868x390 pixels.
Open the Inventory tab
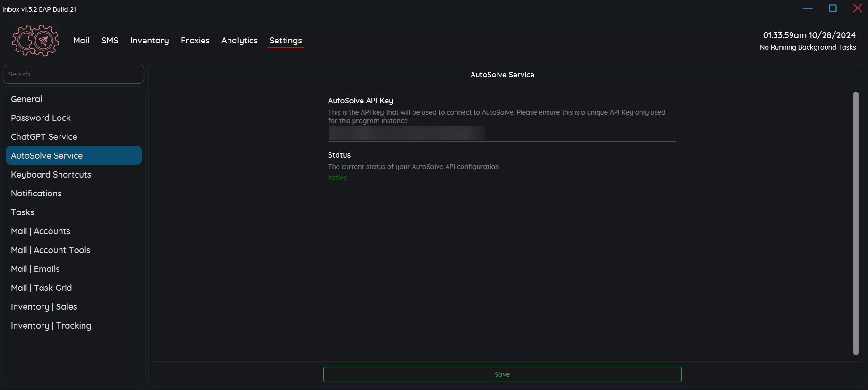tap(149, 41)
